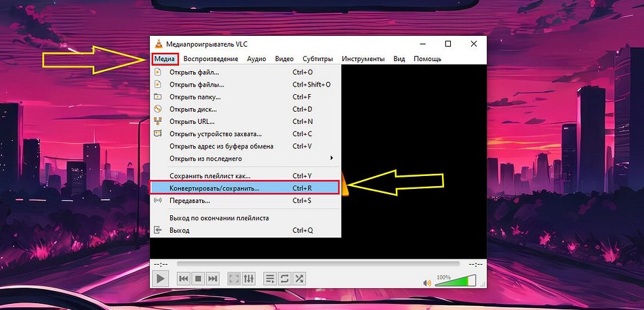
Task: Skip to next media track
Action: pyautogui.click(x=212, y=279)
